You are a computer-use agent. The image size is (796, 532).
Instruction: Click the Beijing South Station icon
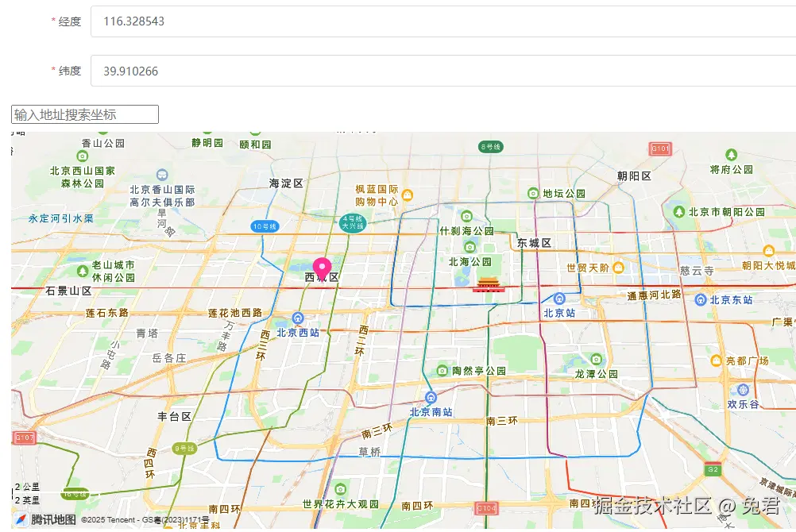tap(431, 397)
